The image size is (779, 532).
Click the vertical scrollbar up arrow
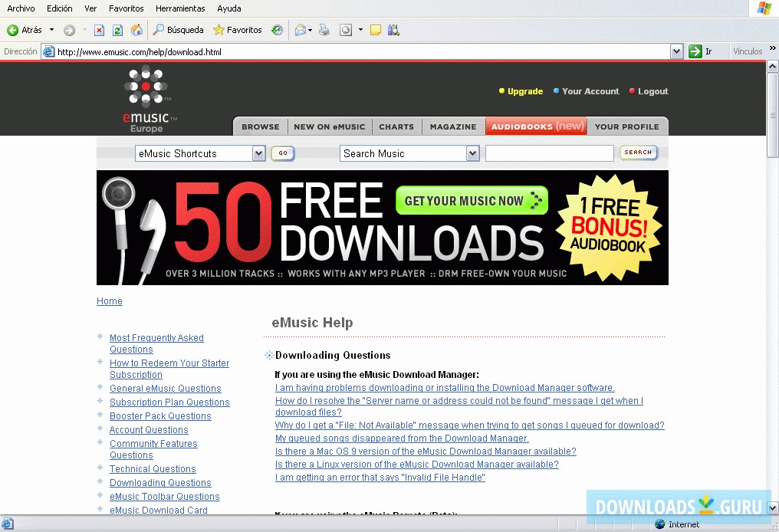click(x=773, y=66)
